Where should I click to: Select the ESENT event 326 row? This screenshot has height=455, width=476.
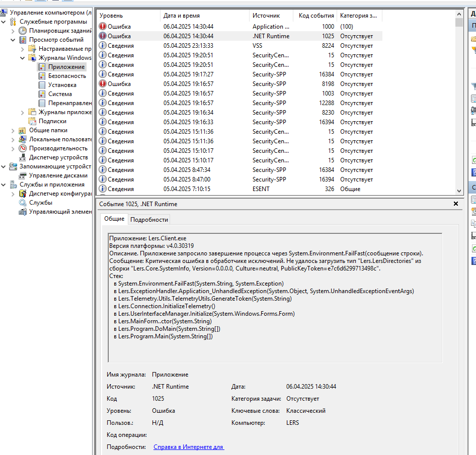pyautogui.click(x=240, y=189)
